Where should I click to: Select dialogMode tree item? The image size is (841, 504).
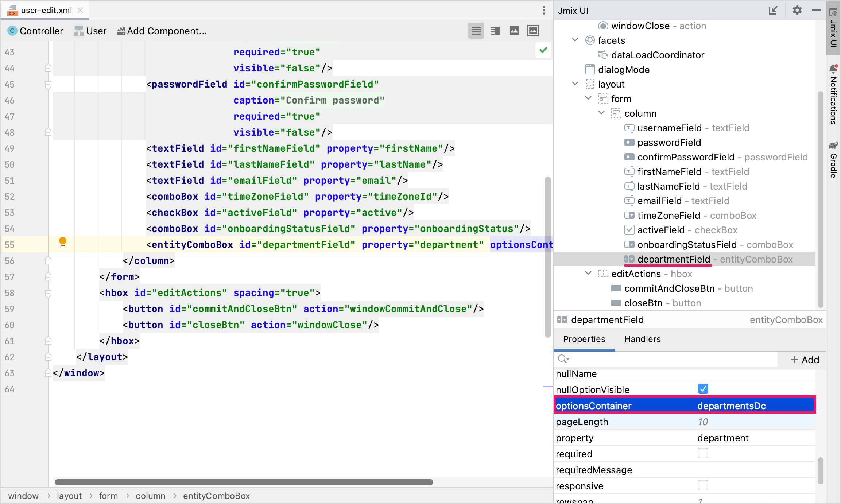617,70
